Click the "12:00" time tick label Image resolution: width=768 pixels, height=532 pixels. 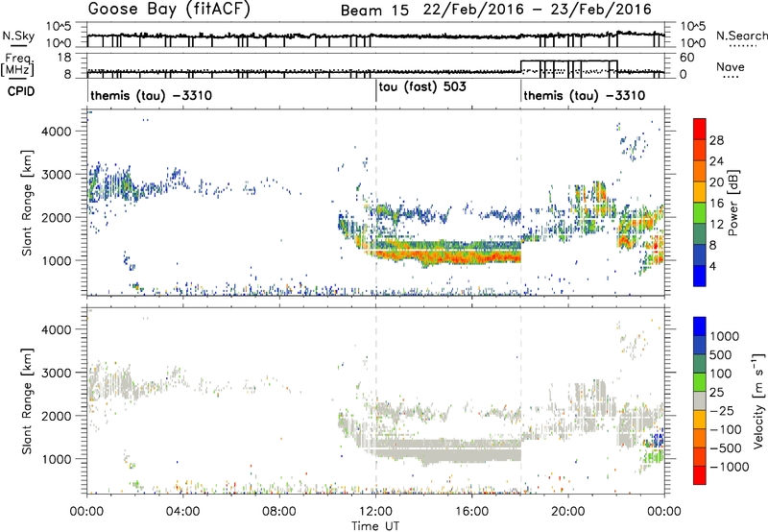[375, 512]
